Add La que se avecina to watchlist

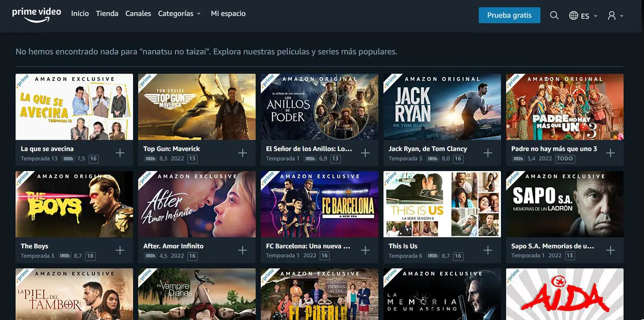[120, 153]
